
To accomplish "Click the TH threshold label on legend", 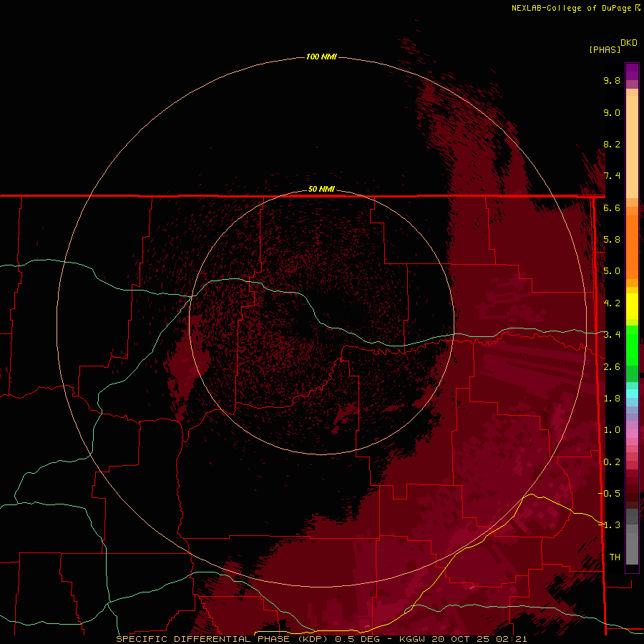I will pyautogui.click(x=615, y=557).
